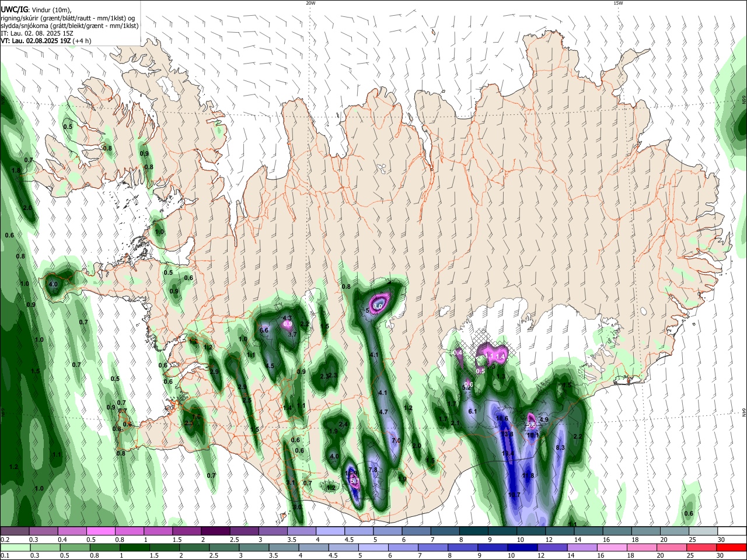Click the 7.0 precipitation value
Image resolution: width=747 pixels, height=560 pixels.
pos(396,440)
